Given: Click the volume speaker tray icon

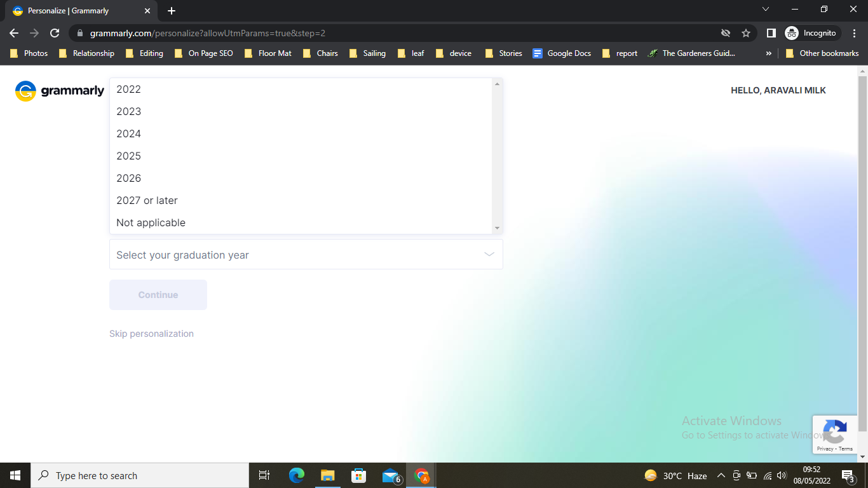Looking at the screenshot, I should (782, 475).
